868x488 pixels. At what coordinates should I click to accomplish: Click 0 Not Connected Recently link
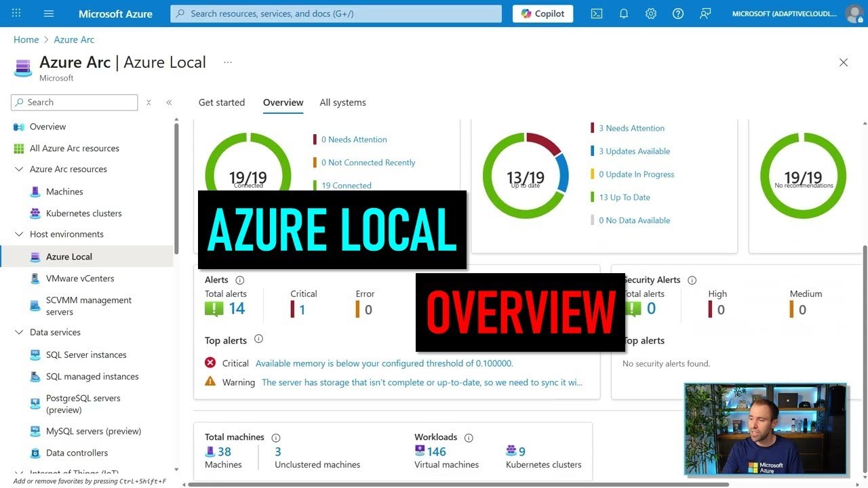pos(368,163)
